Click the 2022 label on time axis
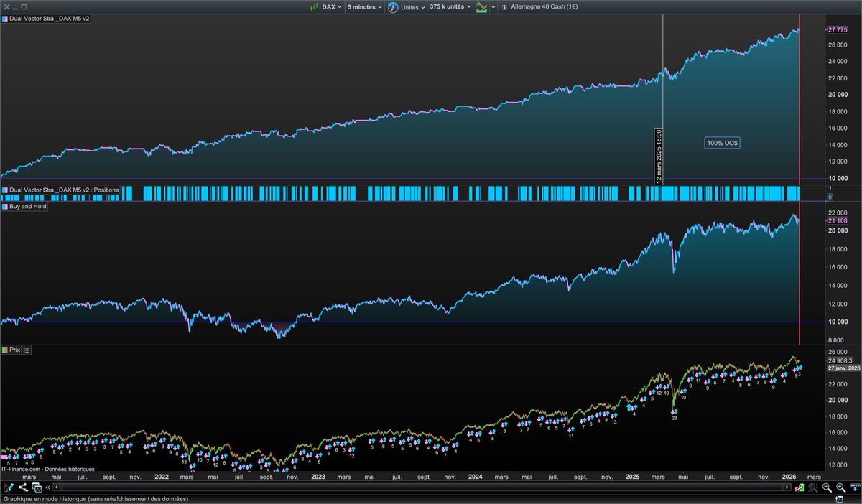Screen dimensions: 862x504 162,476
